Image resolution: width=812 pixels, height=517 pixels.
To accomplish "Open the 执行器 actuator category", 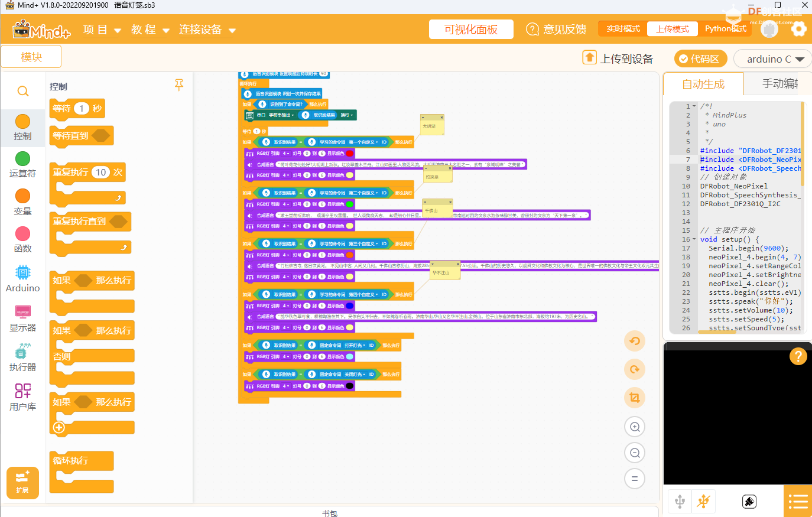I will [22, 358].
